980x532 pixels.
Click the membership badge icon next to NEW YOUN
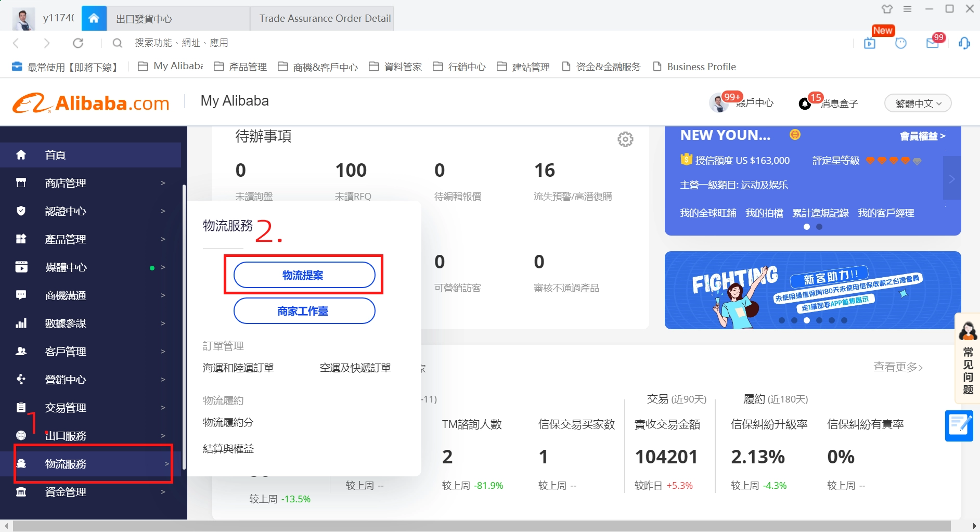(x=795, y=135)
